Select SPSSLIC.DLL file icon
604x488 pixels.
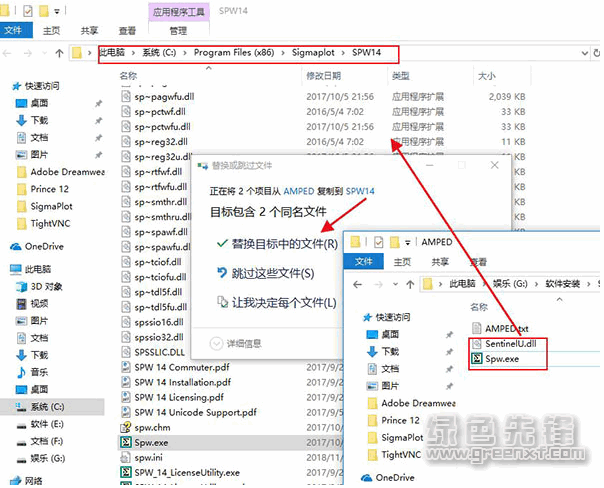126,352
